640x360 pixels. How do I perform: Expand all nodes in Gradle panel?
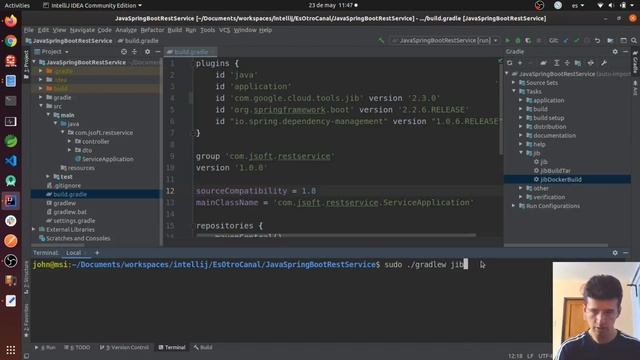[x=556, y=63]
